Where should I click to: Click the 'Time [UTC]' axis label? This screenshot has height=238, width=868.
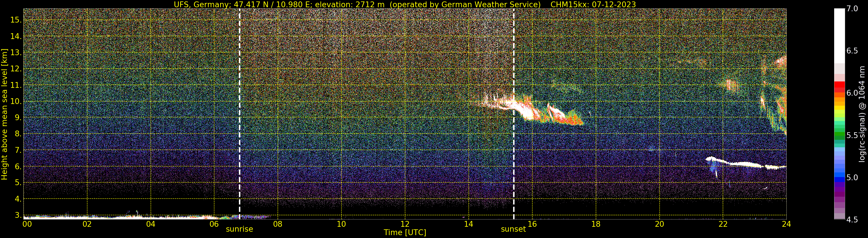tap(405, 233)
